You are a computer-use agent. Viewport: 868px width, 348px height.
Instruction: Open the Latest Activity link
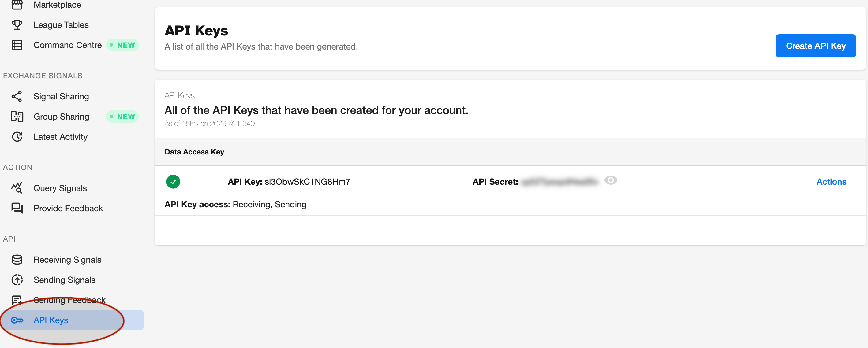point(61,137)
